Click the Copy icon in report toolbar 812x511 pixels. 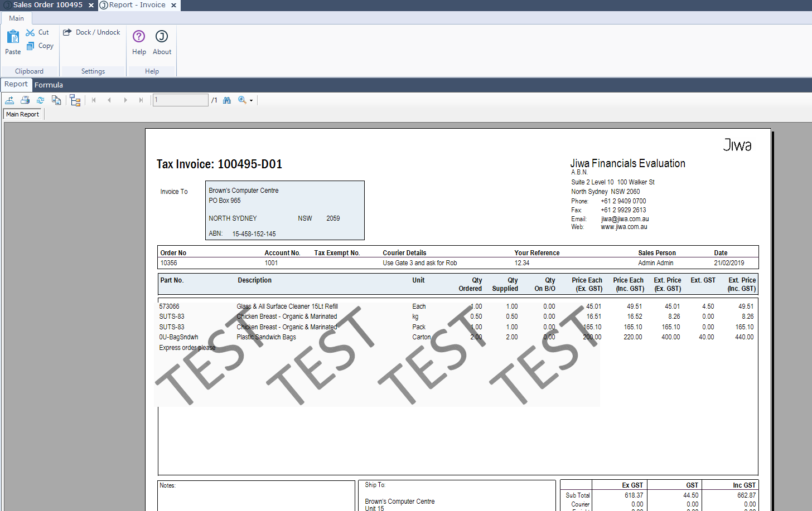(x=56, y=100)
